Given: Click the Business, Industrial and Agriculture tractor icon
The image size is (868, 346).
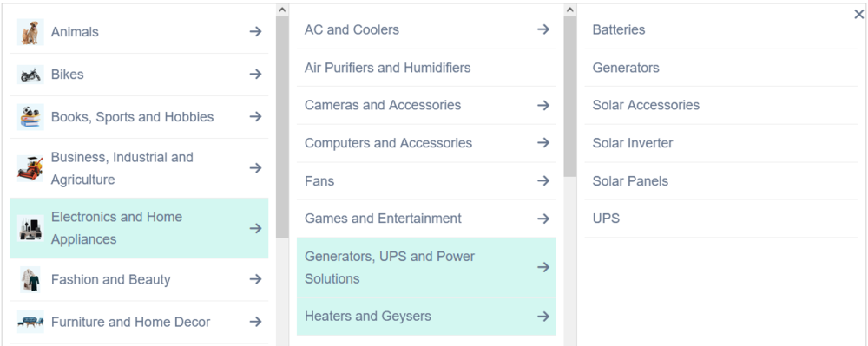Looking at the screenshot, I should [30, 168].
